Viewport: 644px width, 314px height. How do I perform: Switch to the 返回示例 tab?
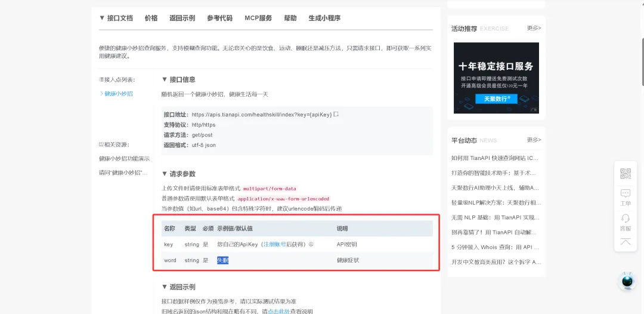(182, 18)
